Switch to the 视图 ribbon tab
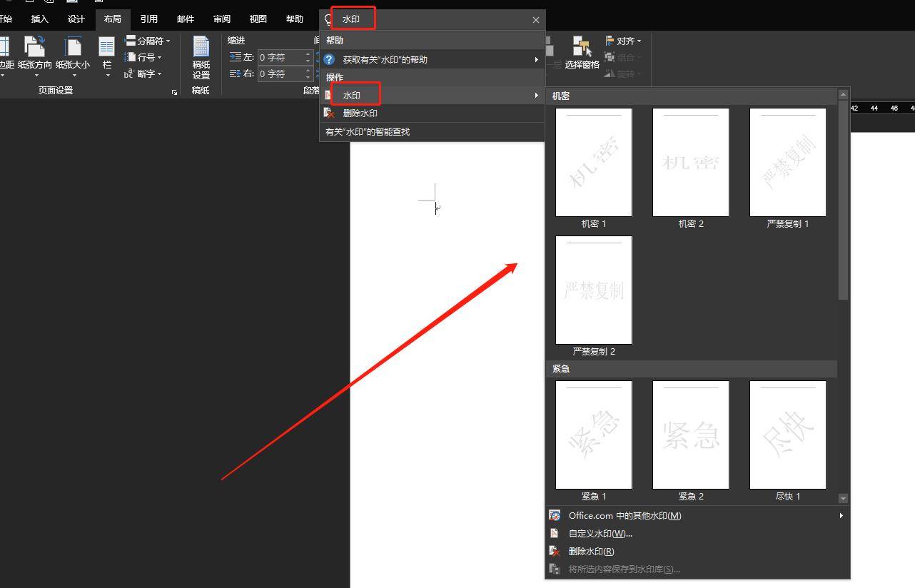The height and width of the screenshot is (588, 915). point(258,19)
